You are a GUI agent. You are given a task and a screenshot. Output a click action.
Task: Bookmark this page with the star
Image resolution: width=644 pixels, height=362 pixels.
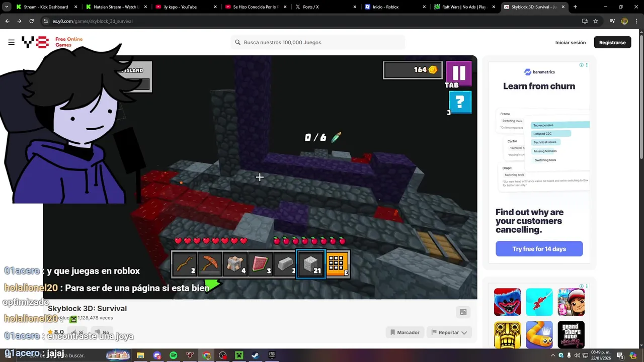[x=596, y=21]
